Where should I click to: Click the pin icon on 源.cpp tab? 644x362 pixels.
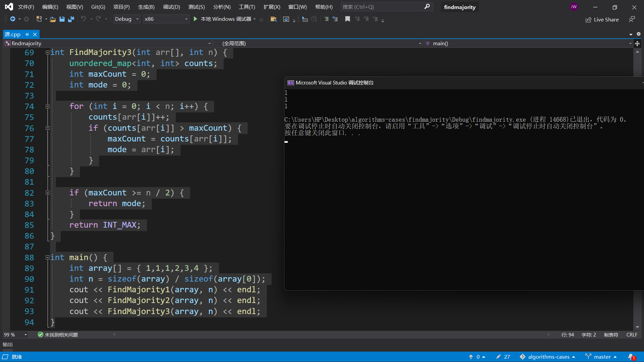(x=27, y=34)
